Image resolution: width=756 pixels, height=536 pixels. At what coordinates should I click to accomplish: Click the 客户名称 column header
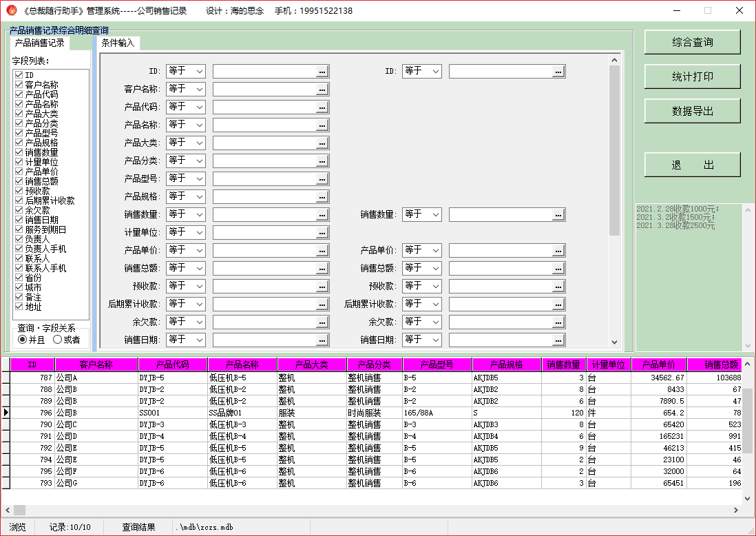pos(96,364)
